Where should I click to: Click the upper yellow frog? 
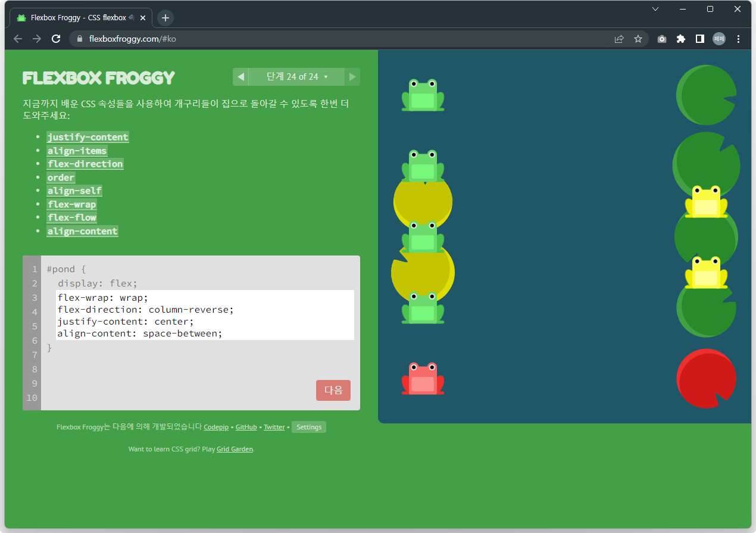(x=706, y=201)
